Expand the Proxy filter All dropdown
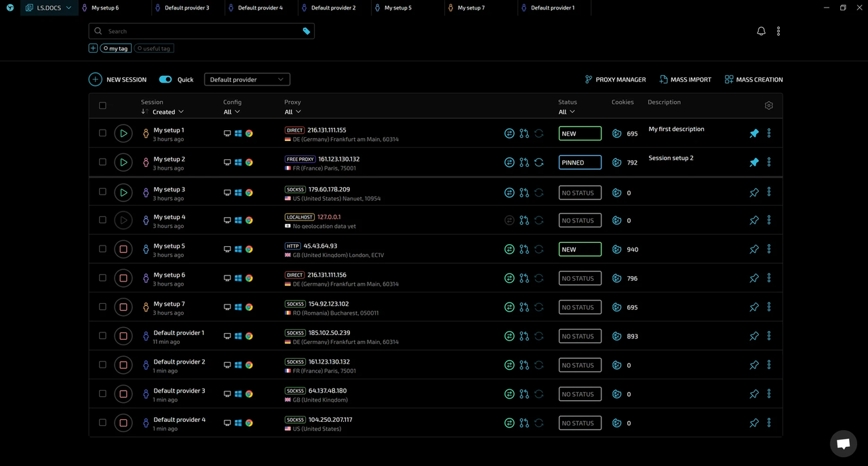This screenshot has height=466, width=868. [x=292, y=112]
